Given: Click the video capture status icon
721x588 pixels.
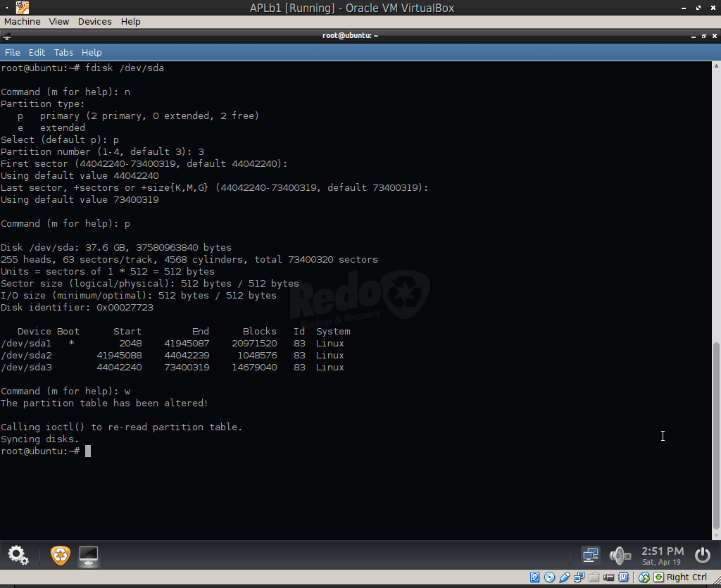Looking at the screenshot, I should 610,577.
